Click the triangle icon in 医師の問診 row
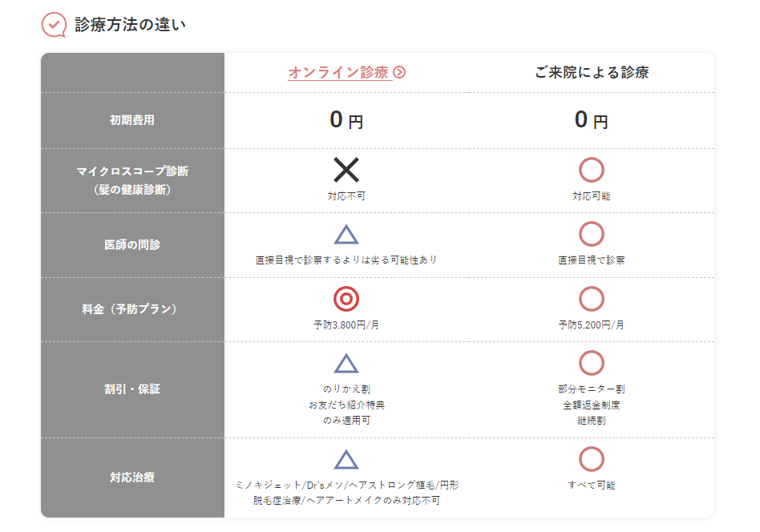 point(346,235)
